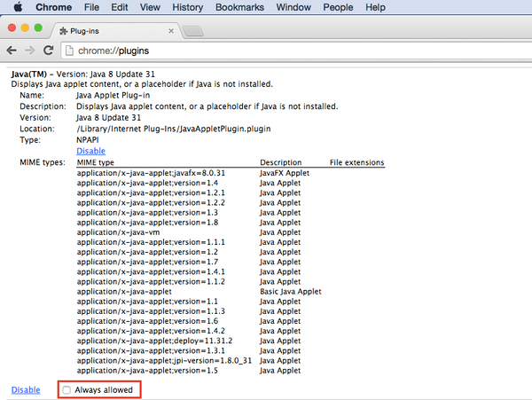Click the chrome://plugins address bar
532x400 pixels.
coord(295,51)
